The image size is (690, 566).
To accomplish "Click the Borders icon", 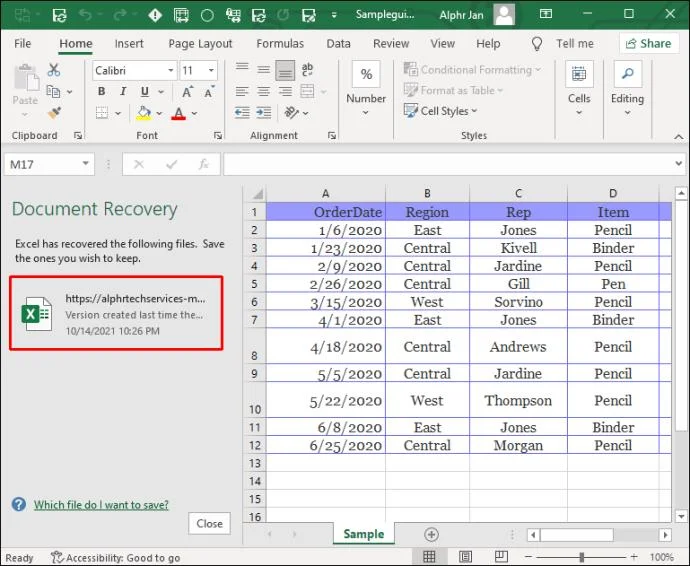I will 102,113.
